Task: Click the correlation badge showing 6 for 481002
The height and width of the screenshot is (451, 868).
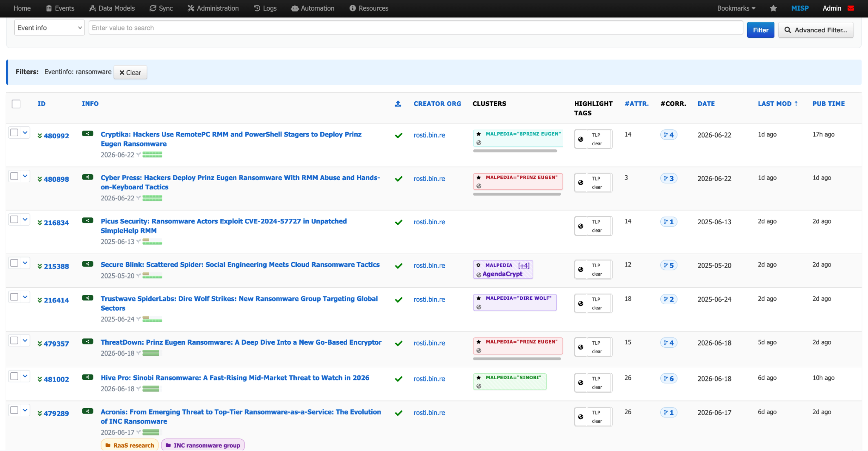Action: (669, 378)
